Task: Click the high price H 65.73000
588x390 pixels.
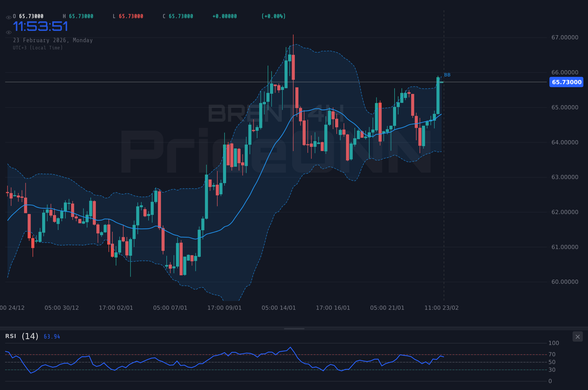Action: (78, 16)
